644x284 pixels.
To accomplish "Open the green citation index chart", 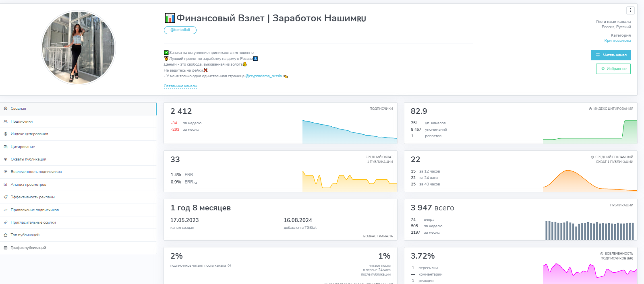I will tap(590, 132).
